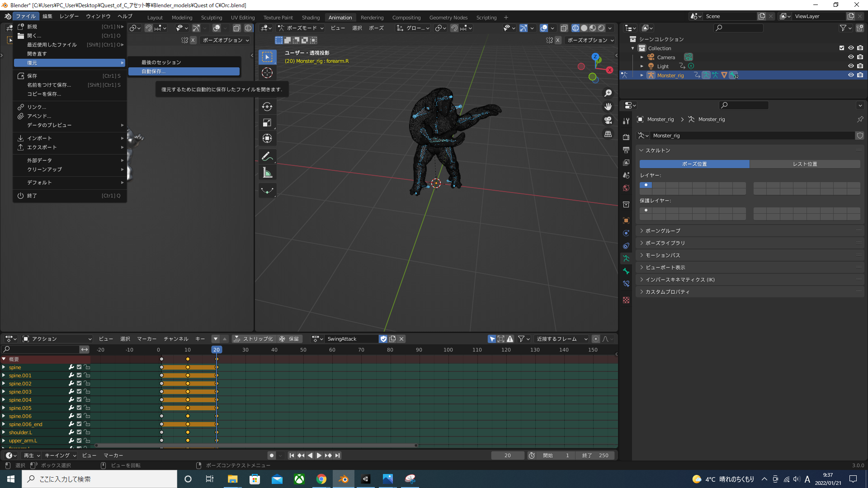Toggle Collection exclude checkbox in outliner
The width and height of the screenshot is (868, 488).
coord(842,48)
